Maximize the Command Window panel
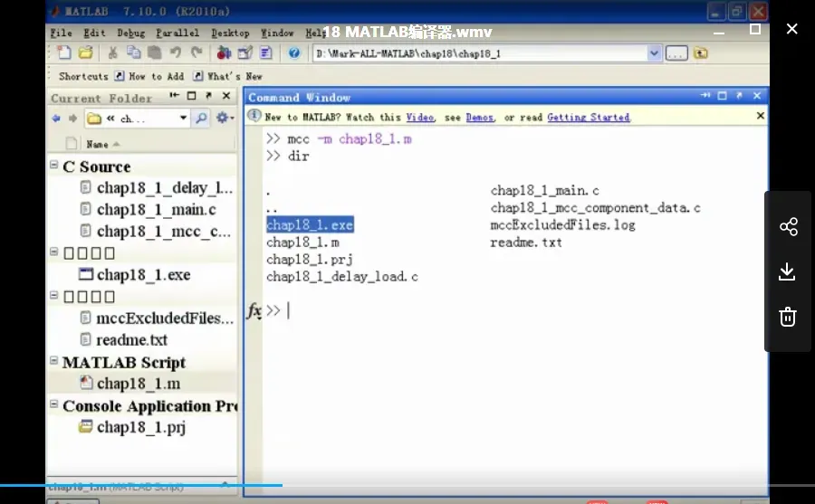815x504 pixels. tap(722, 96)
